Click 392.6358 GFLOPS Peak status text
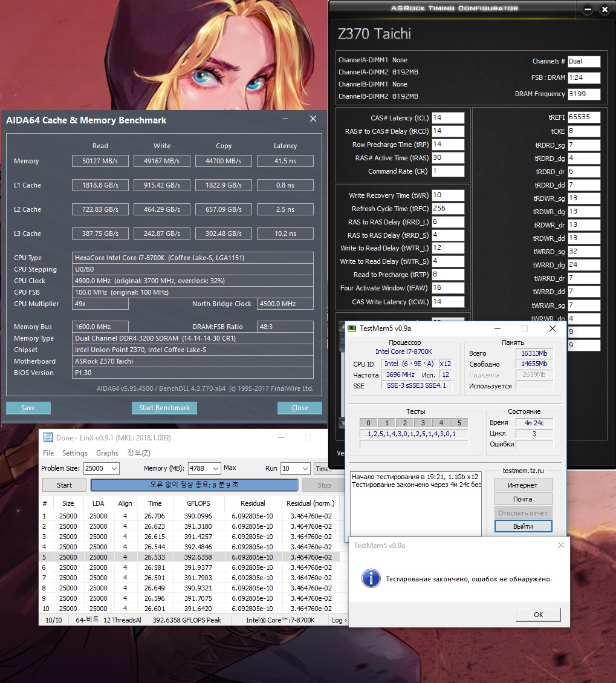Viewport: 616px width, 683px height. point(187,620)
